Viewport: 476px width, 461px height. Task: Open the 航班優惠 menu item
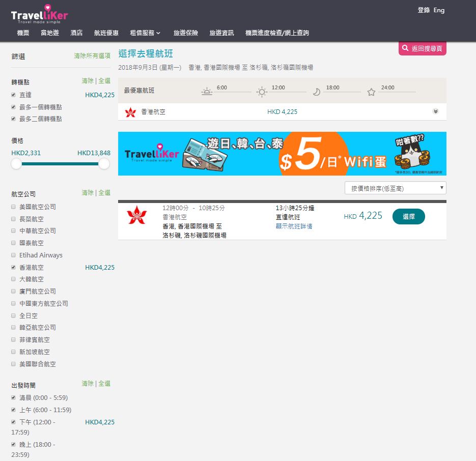click(106, 33)
